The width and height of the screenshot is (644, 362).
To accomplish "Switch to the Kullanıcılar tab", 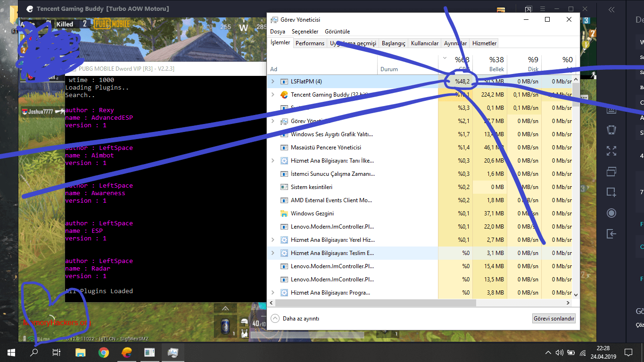I will pyautogui.click(x=425, y=43).
